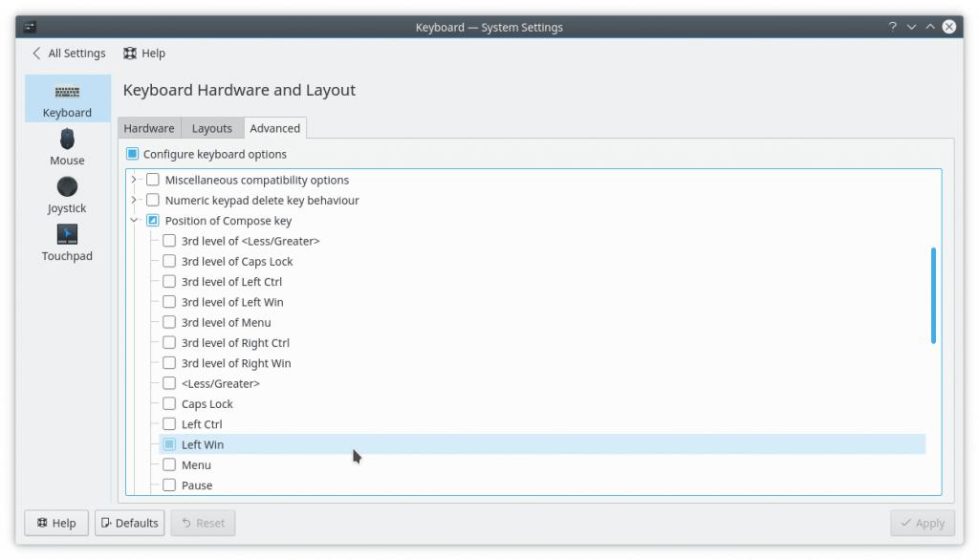The image size is (979, 560).
Task: Enable 3rd level of Menu checkbox
Action: click(169, 322)
